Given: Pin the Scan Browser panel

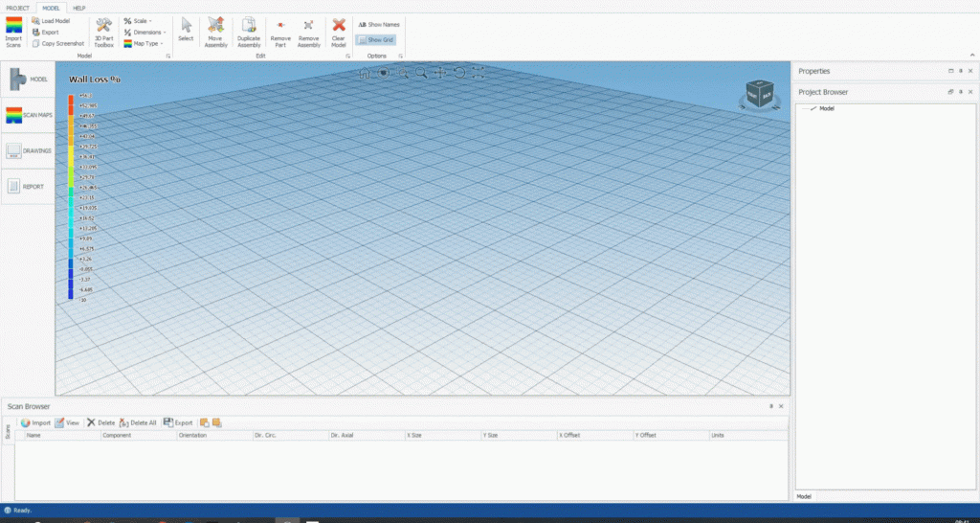Looking at the screenshot, I should 770,406.
